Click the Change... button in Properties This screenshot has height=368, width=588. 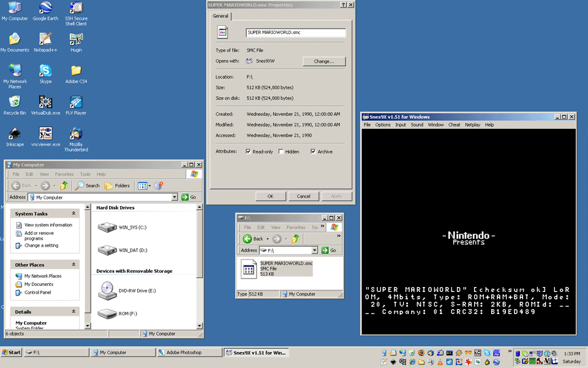324,61
